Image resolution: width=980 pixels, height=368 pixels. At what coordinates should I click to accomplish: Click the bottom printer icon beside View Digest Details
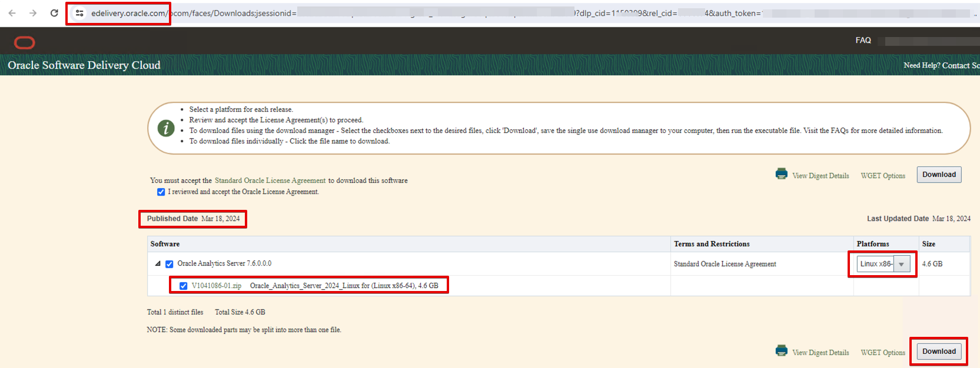tap(782, 351)
